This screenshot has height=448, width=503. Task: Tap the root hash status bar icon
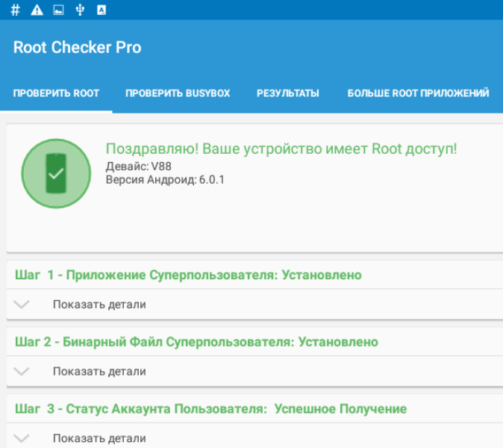pyautogui.click(x=15, y=10)
